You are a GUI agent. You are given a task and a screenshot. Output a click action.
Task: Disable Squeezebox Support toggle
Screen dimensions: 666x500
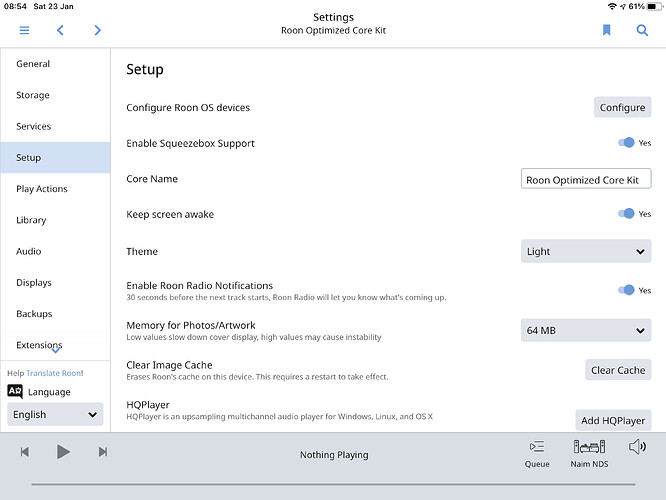coord(626,143)
